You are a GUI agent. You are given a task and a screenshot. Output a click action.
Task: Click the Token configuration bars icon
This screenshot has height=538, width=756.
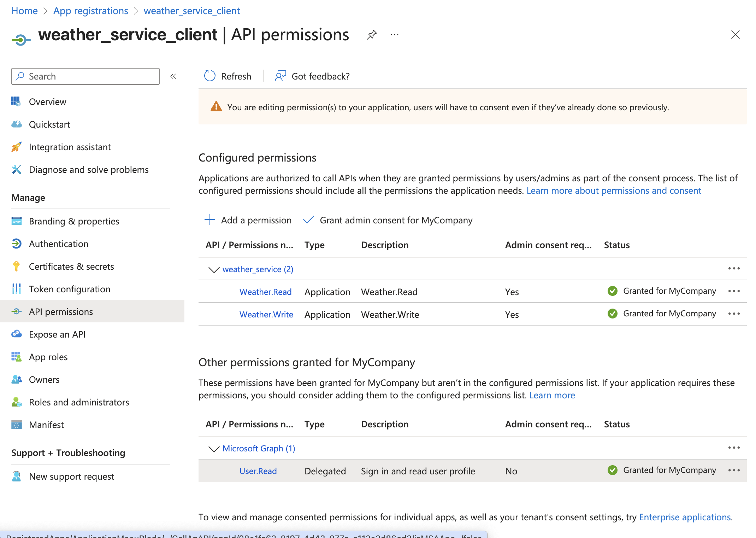(16, 289)
